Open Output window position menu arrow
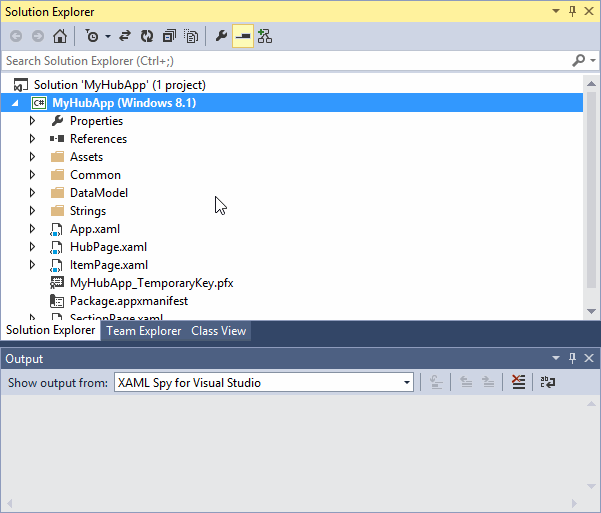601x513 pixels. [x=556, y=358]
